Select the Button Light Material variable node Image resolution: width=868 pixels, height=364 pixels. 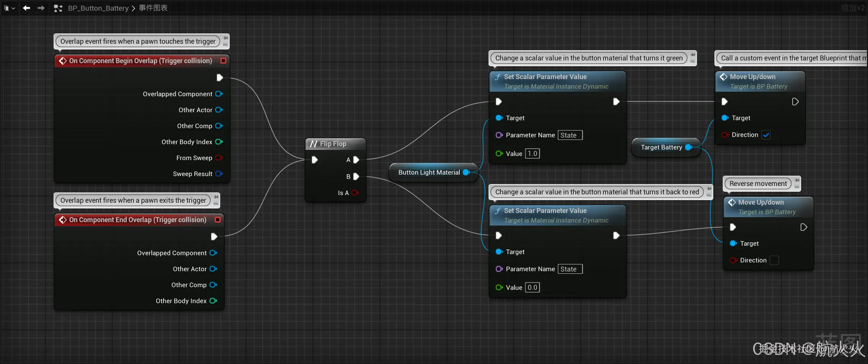tap(433, 172)
